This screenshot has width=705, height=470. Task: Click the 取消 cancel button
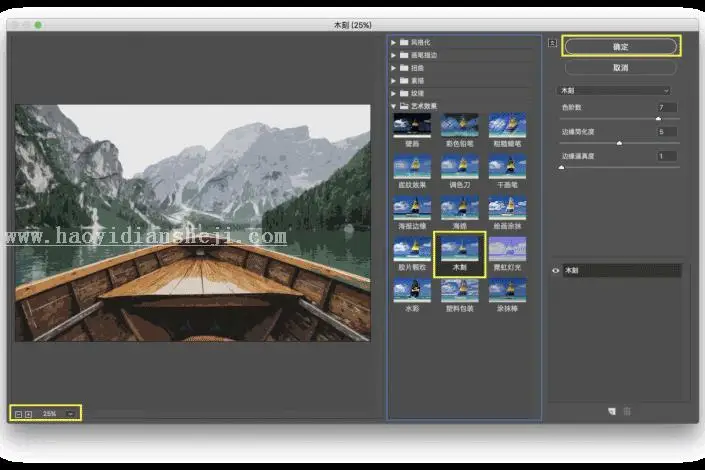pyautogui.click(x=620, y=67)
